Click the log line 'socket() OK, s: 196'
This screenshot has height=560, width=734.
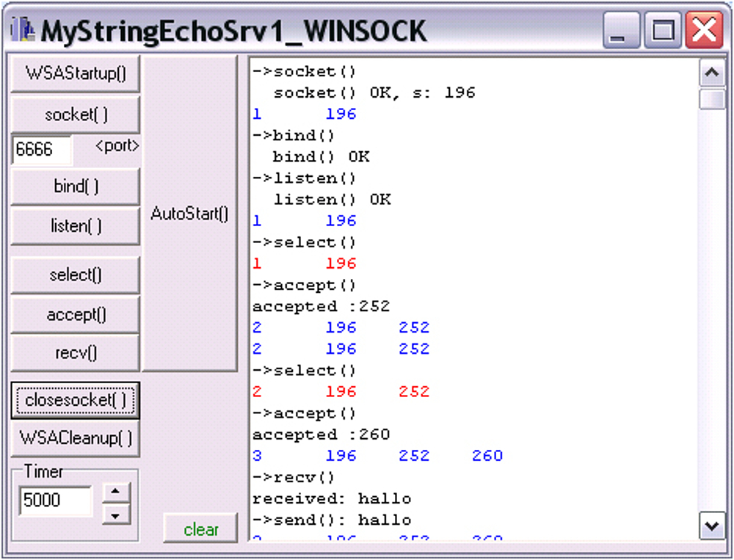click(374, 92)
